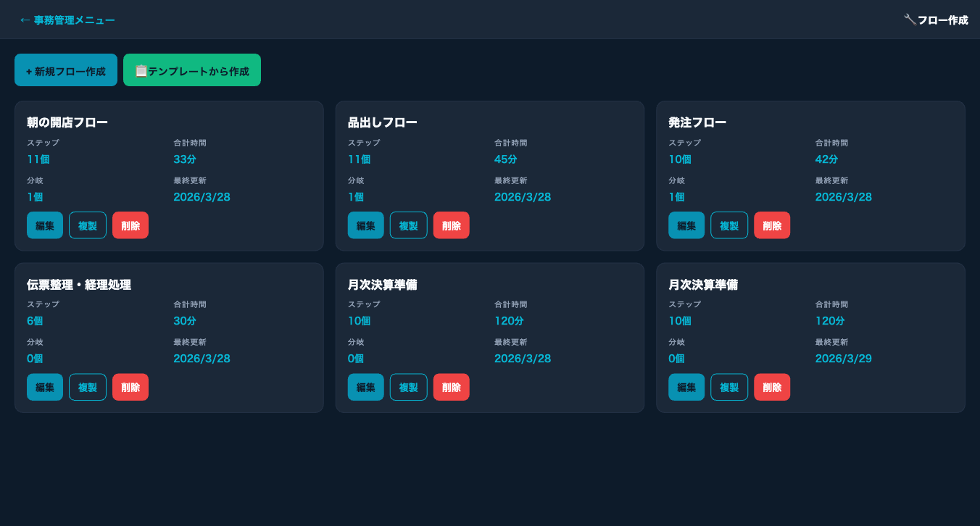
Task: Edit the 朝の開店フロー card
Action: click(45, 225)
